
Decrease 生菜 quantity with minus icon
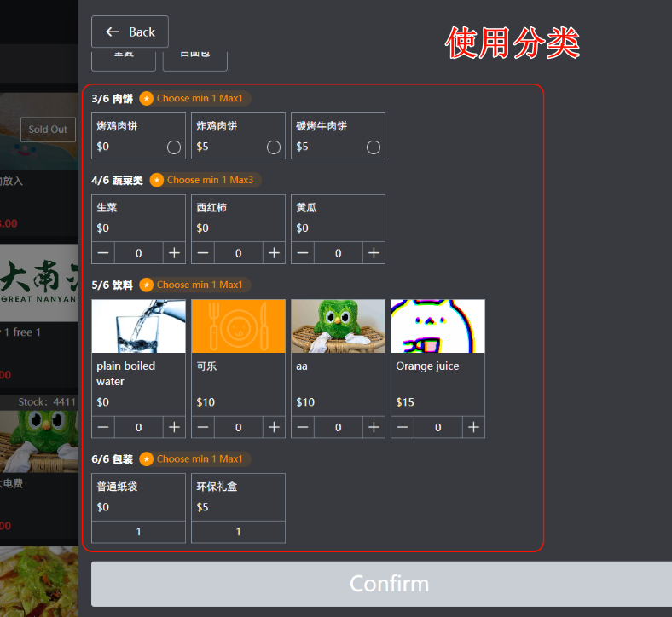pyautogui.click(x=103, y=253)
